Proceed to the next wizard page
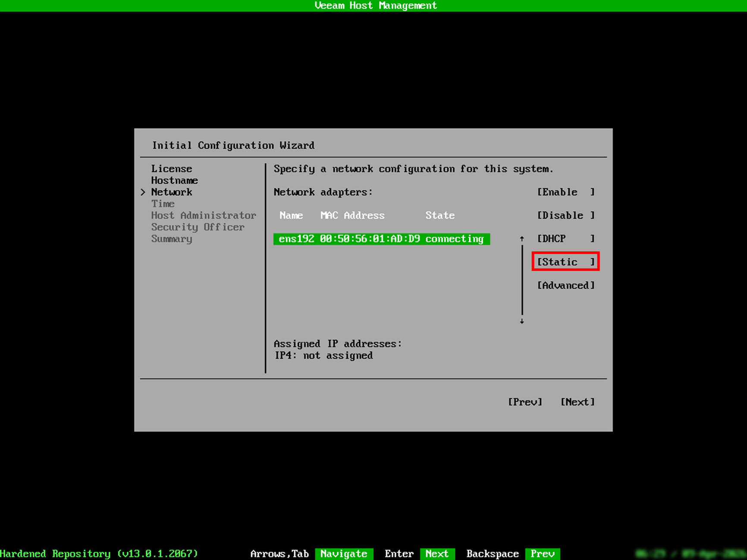747x560 pixels. tap(578, 401)
